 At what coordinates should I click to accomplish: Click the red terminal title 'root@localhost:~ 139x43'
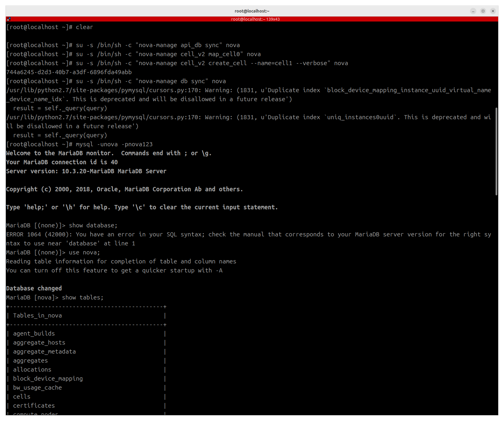255,19
